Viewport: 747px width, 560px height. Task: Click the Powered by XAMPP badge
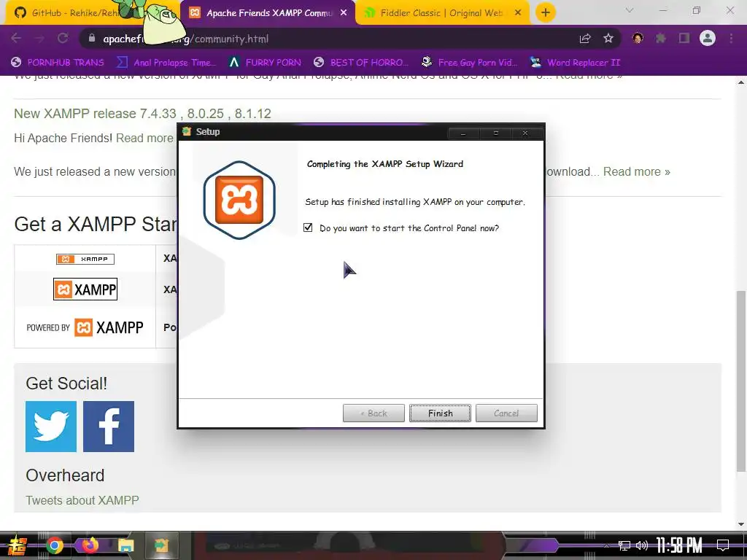85,327
